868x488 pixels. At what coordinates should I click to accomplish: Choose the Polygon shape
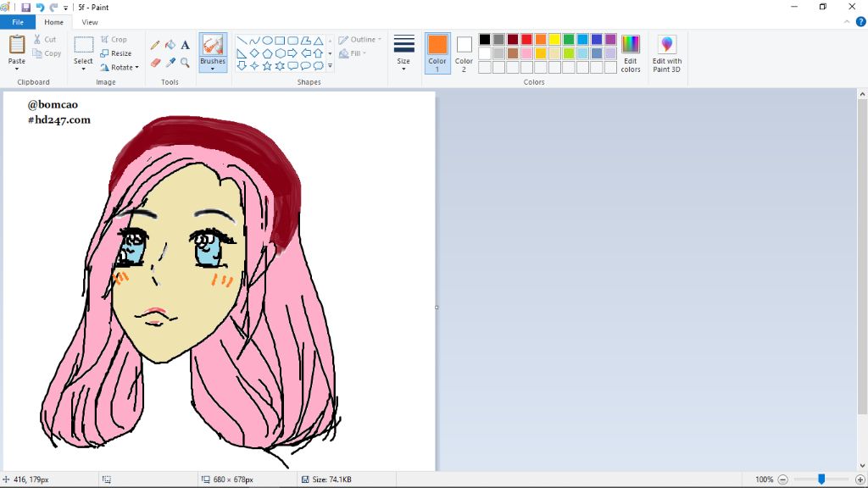point(305,41)
